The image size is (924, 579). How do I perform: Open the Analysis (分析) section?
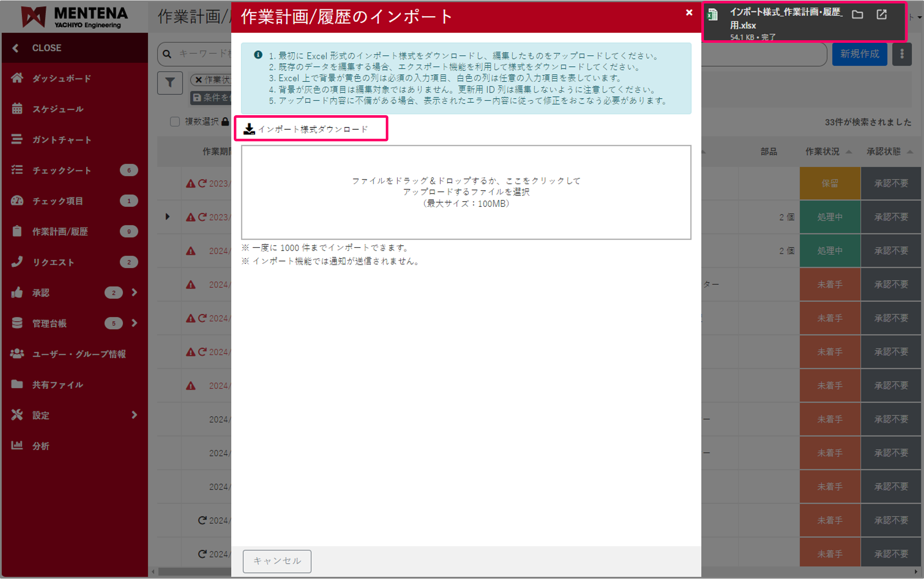coord(41,445)
